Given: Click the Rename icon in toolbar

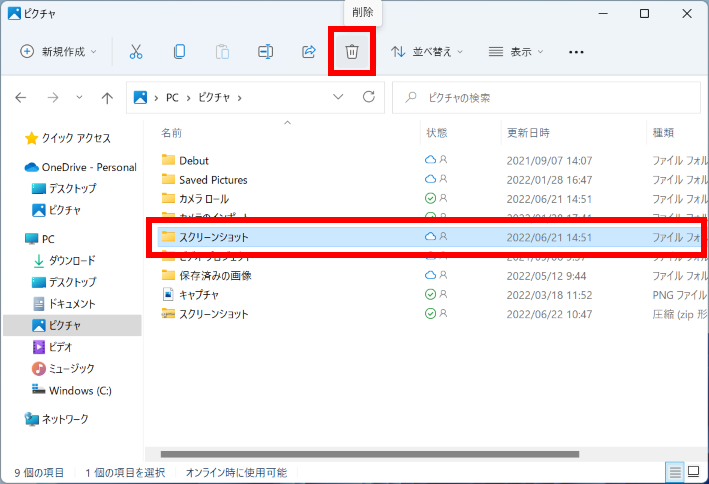Looking at the screenshot, I should coord(265,52).
